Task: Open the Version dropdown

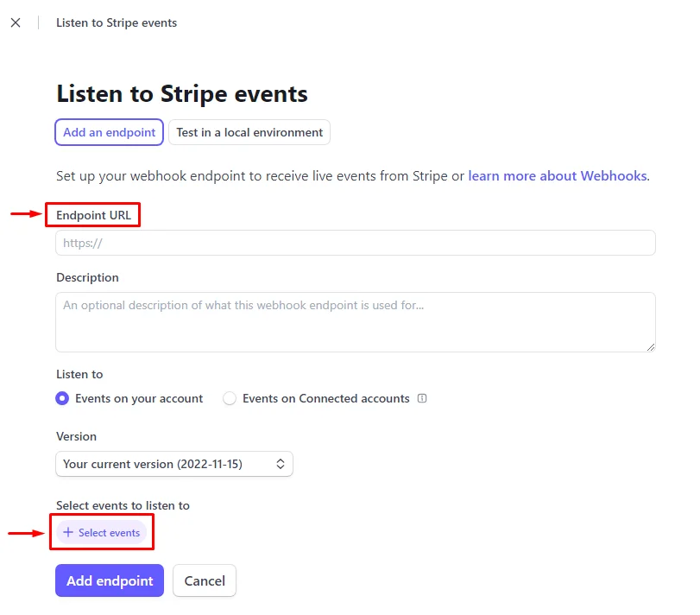Action: [174, 464]
